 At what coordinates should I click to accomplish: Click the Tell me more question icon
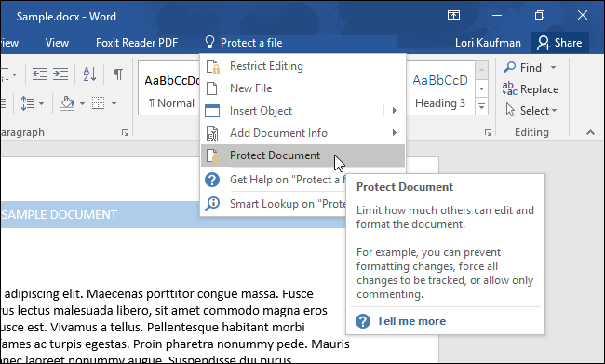tap(363, 321)
